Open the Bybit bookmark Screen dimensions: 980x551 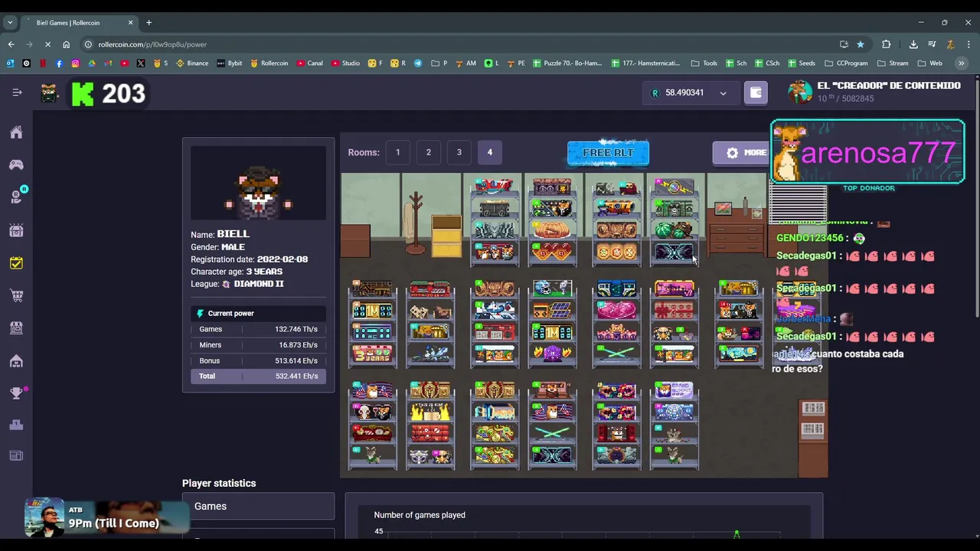coord(229,64)
